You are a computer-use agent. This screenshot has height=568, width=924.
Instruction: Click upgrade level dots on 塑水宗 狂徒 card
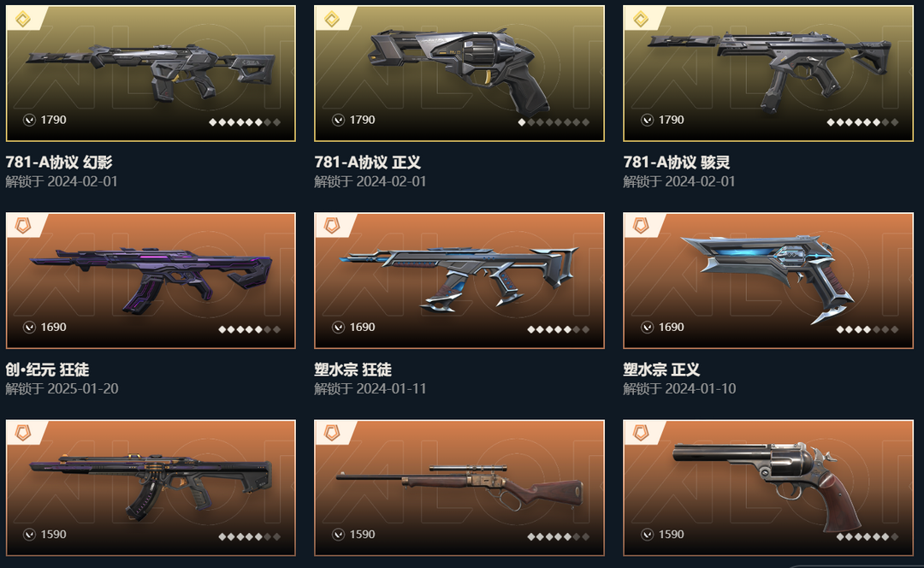click(x=558, y=330)
